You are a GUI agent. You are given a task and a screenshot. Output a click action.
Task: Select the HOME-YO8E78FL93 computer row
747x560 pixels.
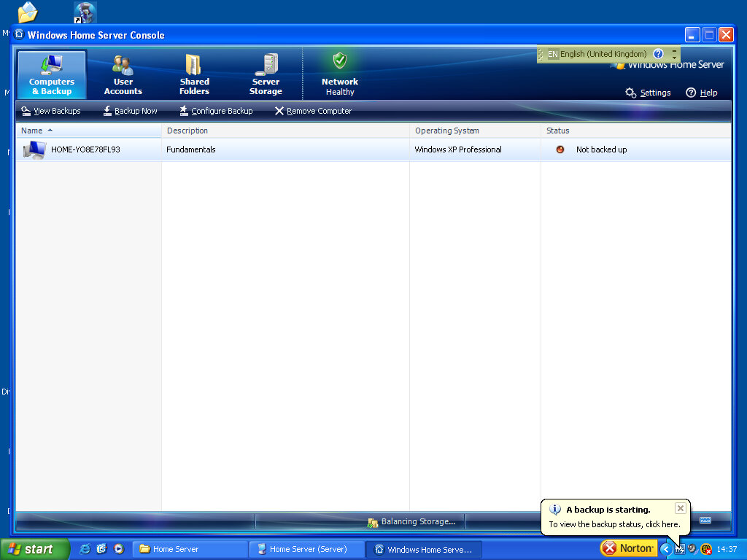(85, 149)
